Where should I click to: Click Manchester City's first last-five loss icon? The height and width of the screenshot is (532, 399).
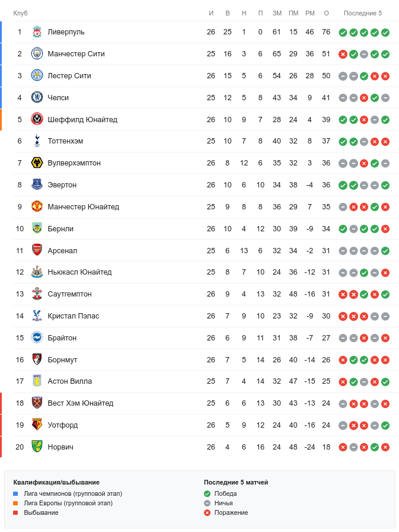point(343,54)
